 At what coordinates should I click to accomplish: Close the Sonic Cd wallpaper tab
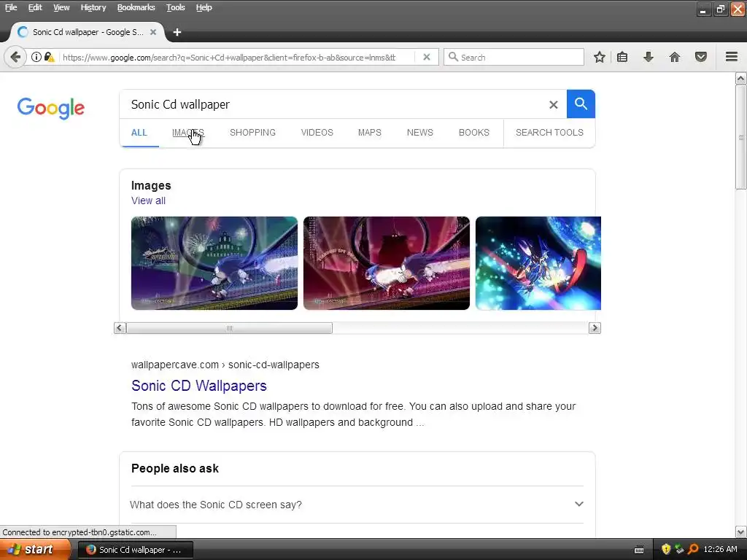click(153, 32)
